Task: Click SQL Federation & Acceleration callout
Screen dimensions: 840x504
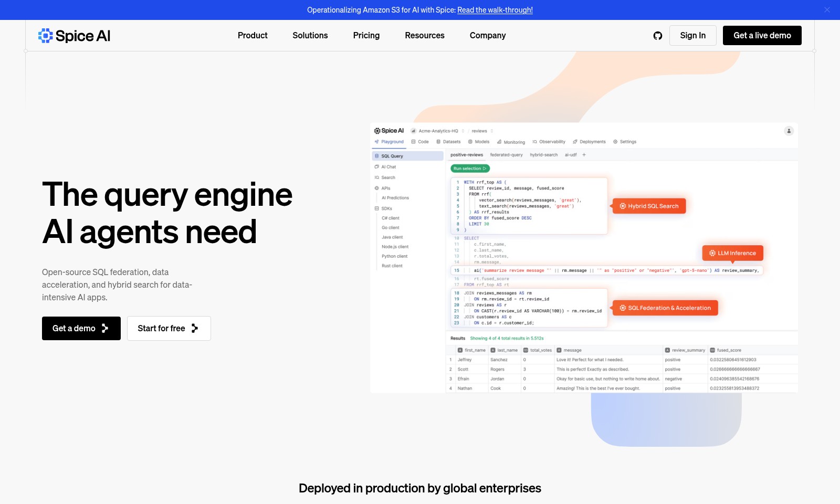Action: [665, 308]
